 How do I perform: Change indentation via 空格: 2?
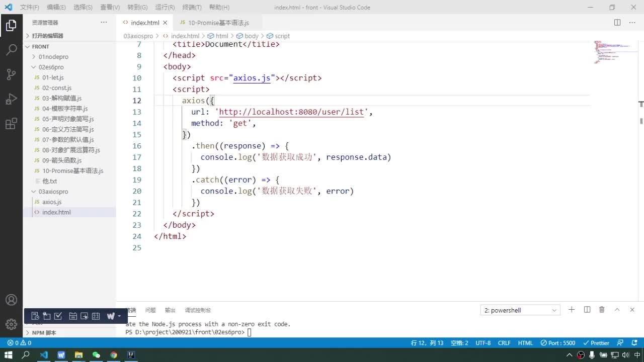[x=459, y=343]
